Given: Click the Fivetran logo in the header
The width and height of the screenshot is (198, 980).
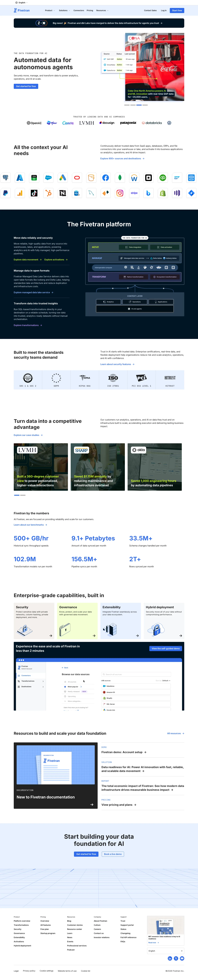Looking at the screenshot, I should [x=22, y=11].
